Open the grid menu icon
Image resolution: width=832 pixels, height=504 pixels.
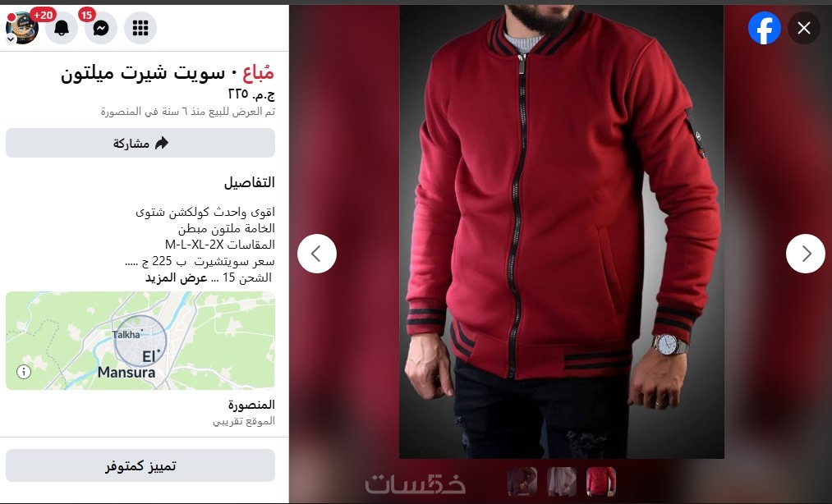point(140,28)
